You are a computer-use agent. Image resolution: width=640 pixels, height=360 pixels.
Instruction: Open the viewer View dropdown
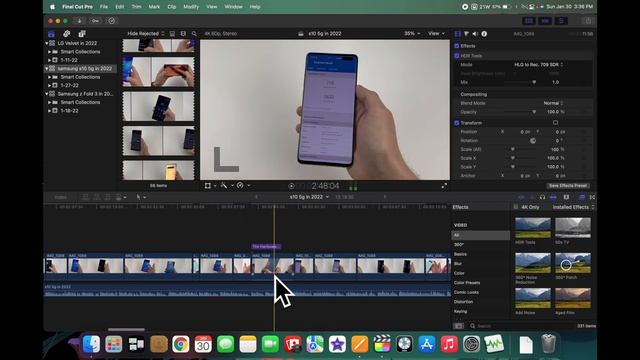(x=436, y=33)
